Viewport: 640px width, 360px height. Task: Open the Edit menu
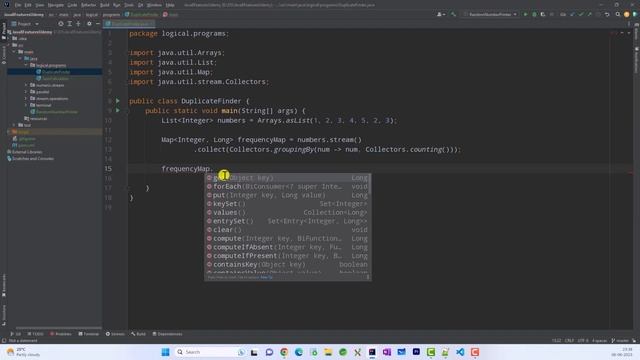point(28,5)
